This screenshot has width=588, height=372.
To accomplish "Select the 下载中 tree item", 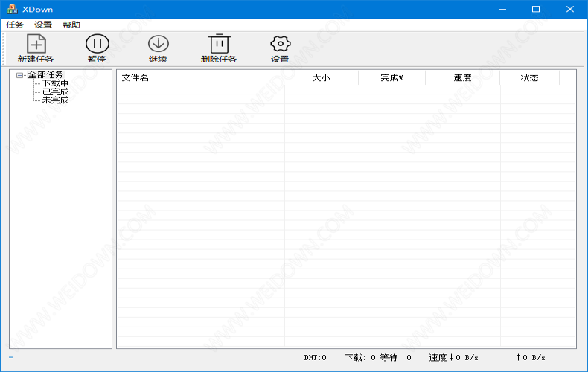I will [x=56, y=83].
